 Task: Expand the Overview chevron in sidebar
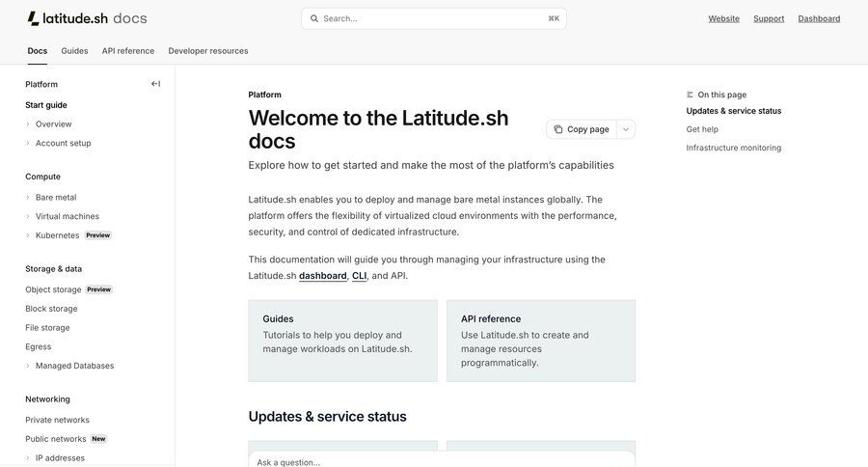click(28, 124)
